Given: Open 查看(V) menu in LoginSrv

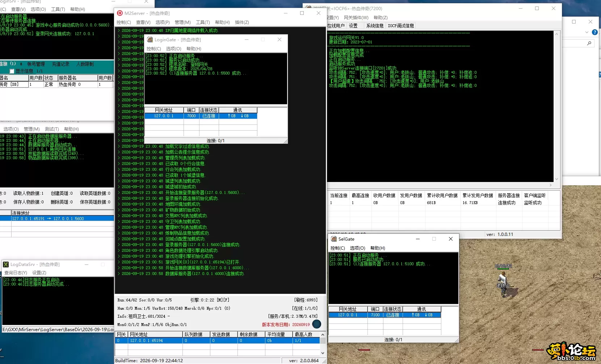Looking at the screenshot, I should [x=18, y=9].
